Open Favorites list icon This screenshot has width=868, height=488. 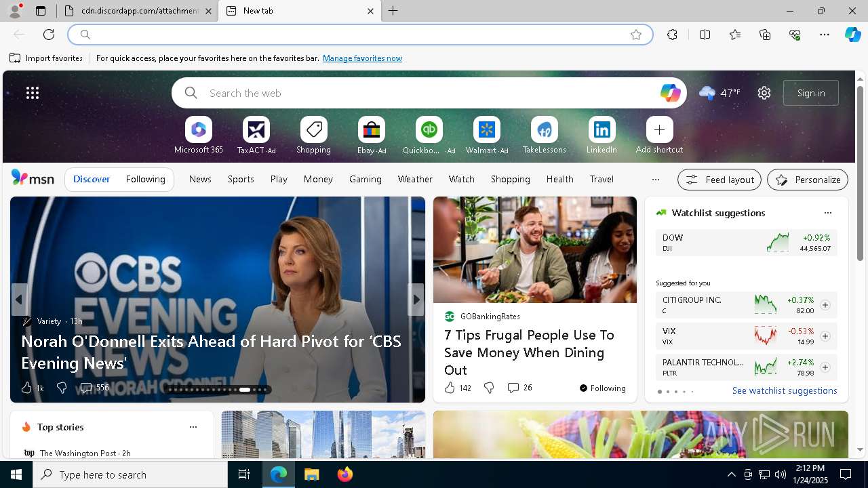coord(735,35)
